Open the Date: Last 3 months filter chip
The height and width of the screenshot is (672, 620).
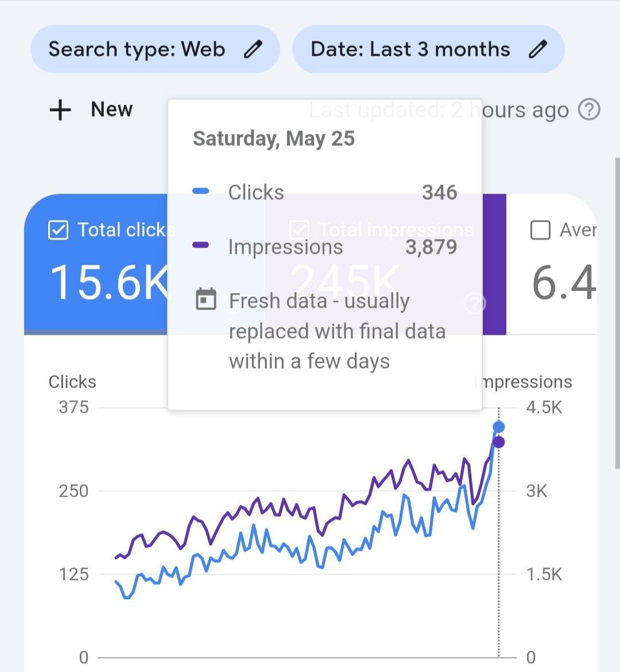tap(428, 49)
